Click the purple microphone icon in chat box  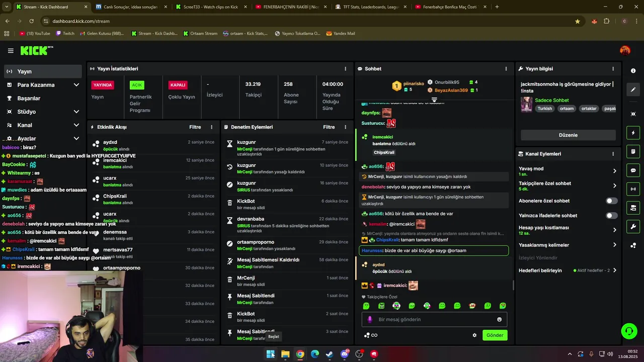pos(370,319)
